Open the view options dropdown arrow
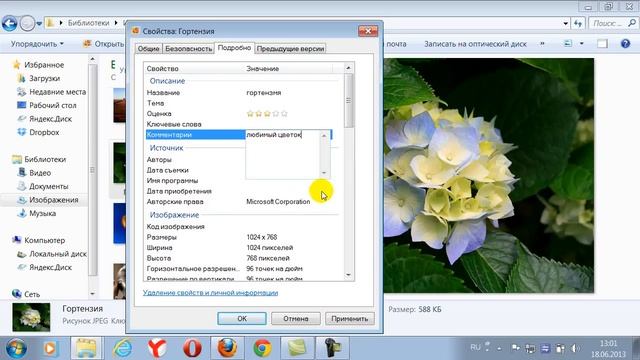Viewport: 640px width, 360px height. pyautogui.click(x=581, y=44)
